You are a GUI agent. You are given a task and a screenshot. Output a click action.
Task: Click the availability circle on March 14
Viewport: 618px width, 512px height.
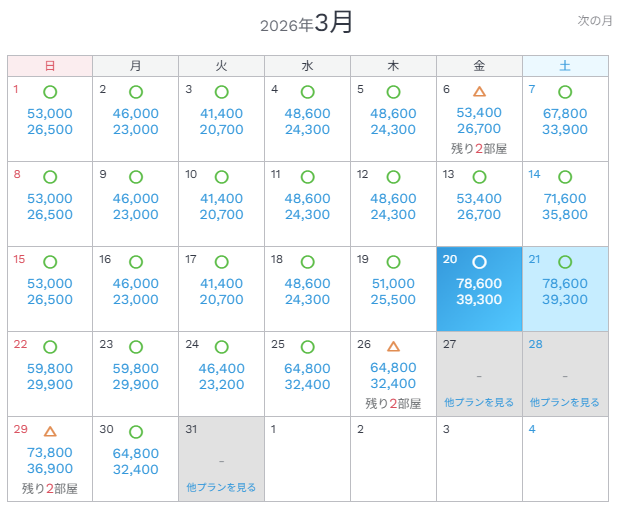(565, 176)
